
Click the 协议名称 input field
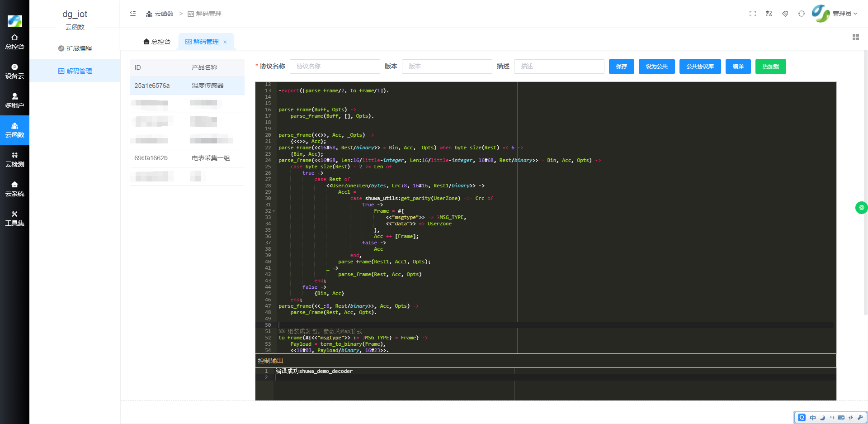pos(335,67)
